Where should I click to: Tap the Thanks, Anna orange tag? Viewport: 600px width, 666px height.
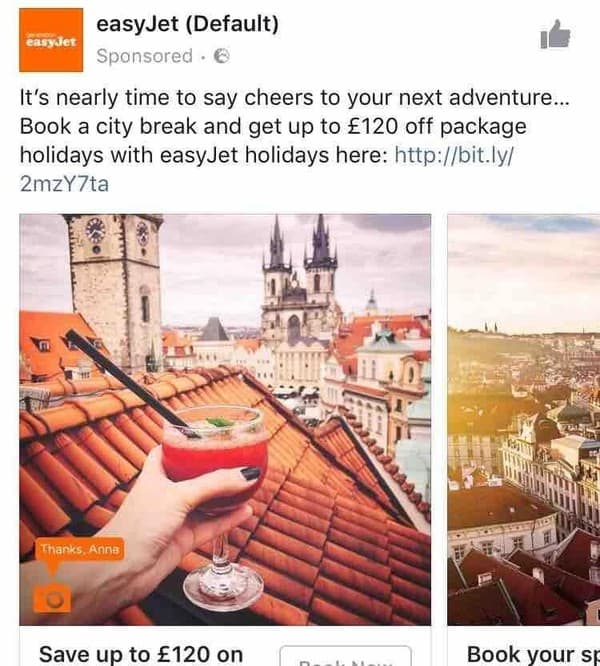(80, 549)
